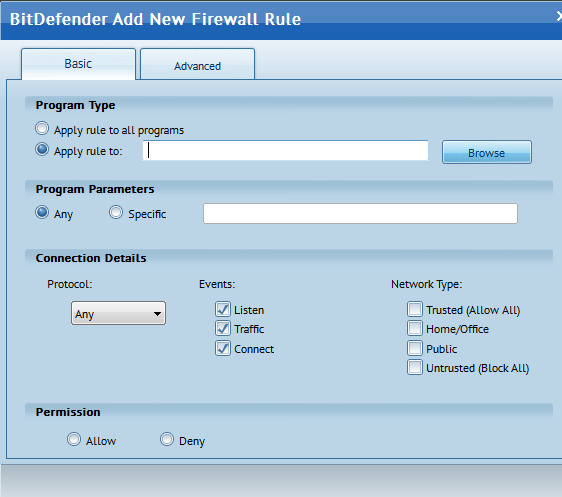Screen dimensions: 562x497
Task: Switch to the Basic tab
Action: pos(78,64)
